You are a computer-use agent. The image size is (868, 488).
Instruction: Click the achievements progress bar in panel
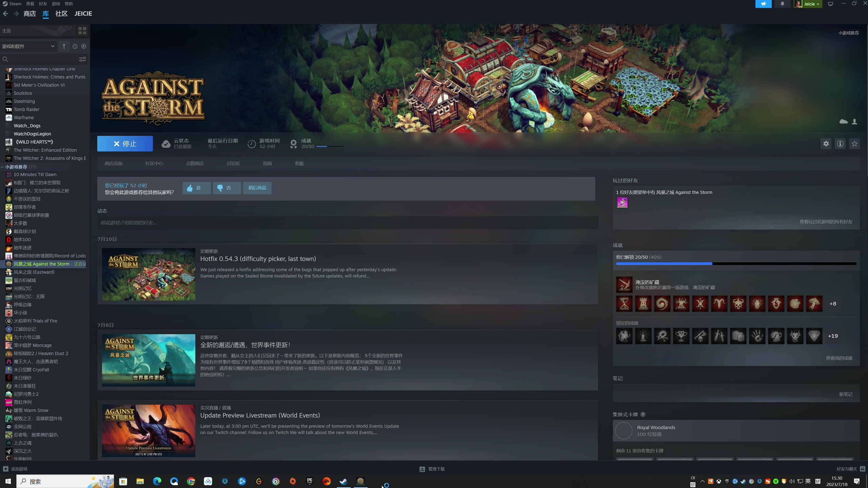(x=736, y=264)
